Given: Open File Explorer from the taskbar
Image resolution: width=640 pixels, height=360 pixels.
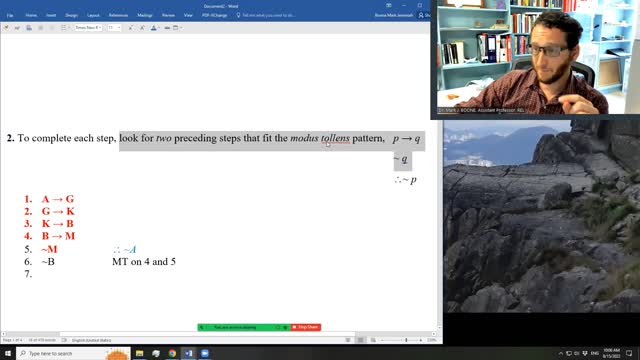Looking at the screenshot, I should coord(140,353).
